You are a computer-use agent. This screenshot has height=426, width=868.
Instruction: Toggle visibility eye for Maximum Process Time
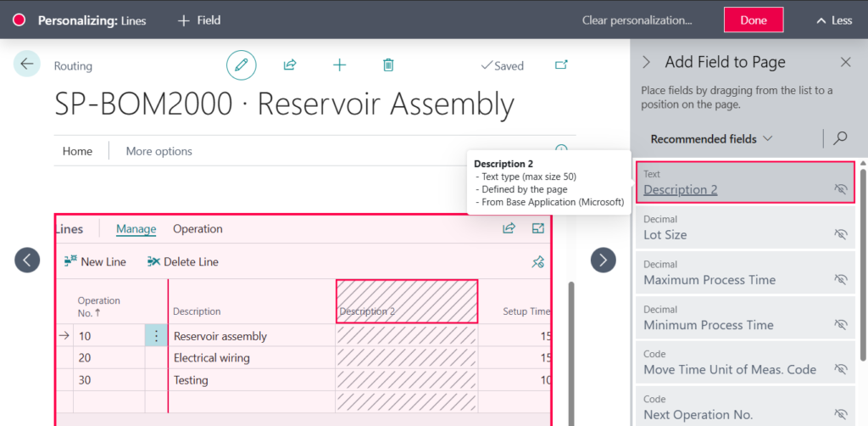pyautogui.click(x=840, y=279)
